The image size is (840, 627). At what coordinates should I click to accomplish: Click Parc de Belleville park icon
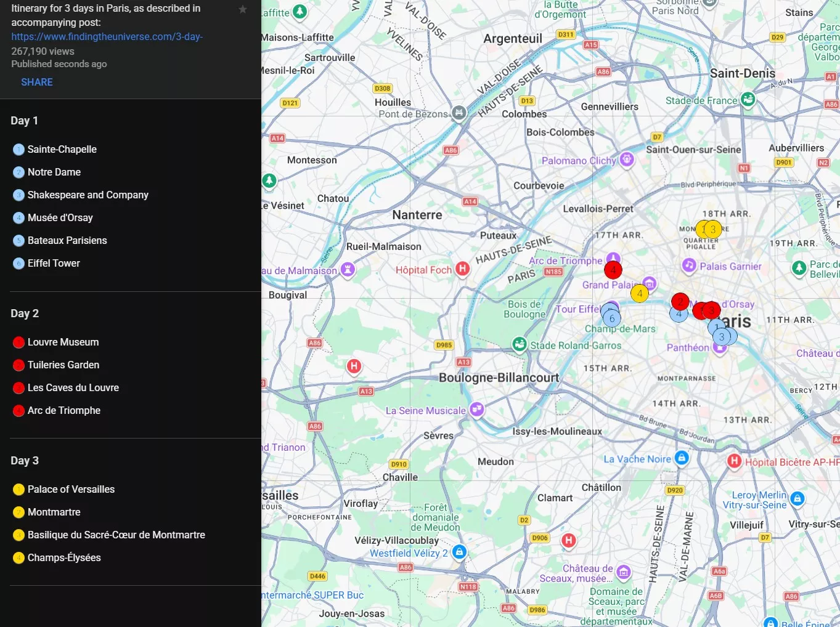pyautogui.click(x=799, y=268)
